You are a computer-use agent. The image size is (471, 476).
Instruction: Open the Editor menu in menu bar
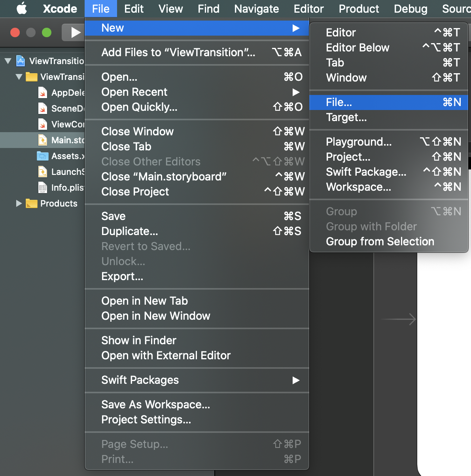tap(308, 9)
